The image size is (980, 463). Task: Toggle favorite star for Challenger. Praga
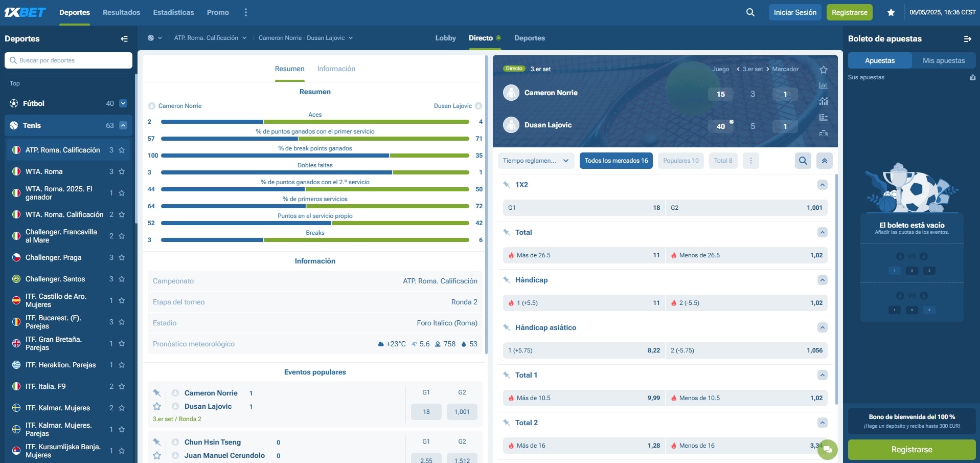[x=122, y=258]
